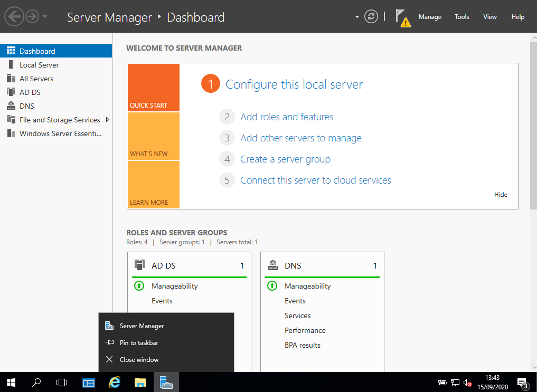The image size is (537, 392).
Task: Click the AD DS tile role icon
Action: point(139,265)
